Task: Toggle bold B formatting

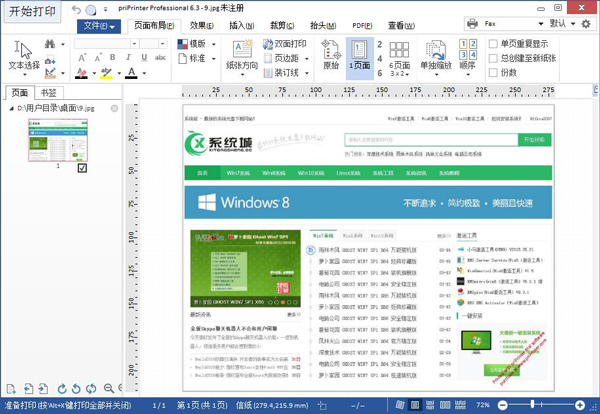Action: pos(112,57)
